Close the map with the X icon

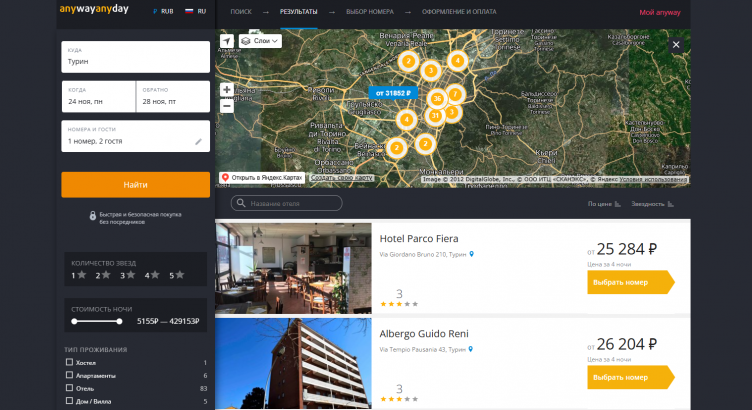(x=676, y=45)
